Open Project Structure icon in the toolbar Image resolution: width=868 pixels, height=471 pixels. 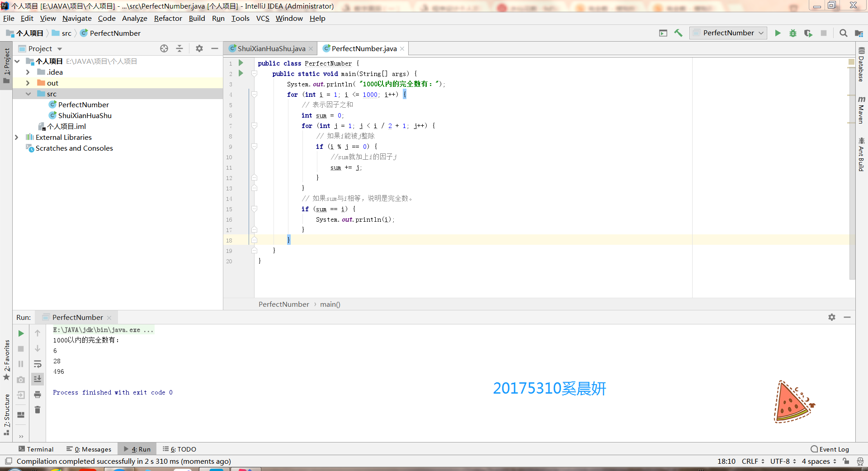coord(859,33)
